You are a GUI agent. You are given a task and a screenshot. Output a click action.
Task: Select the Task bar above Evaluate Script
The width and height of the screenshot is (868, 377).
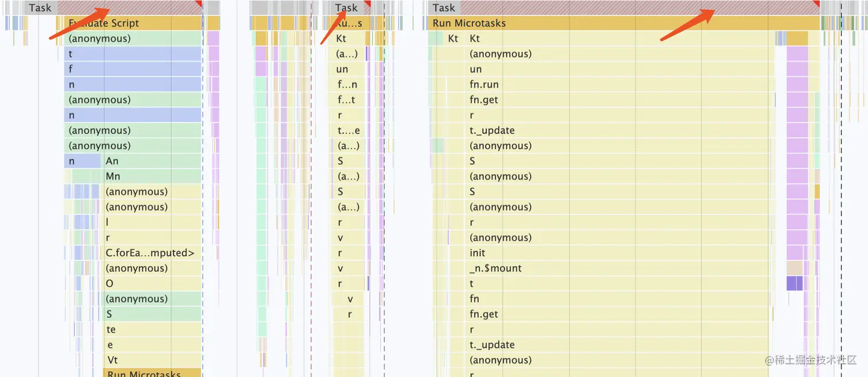114,7
